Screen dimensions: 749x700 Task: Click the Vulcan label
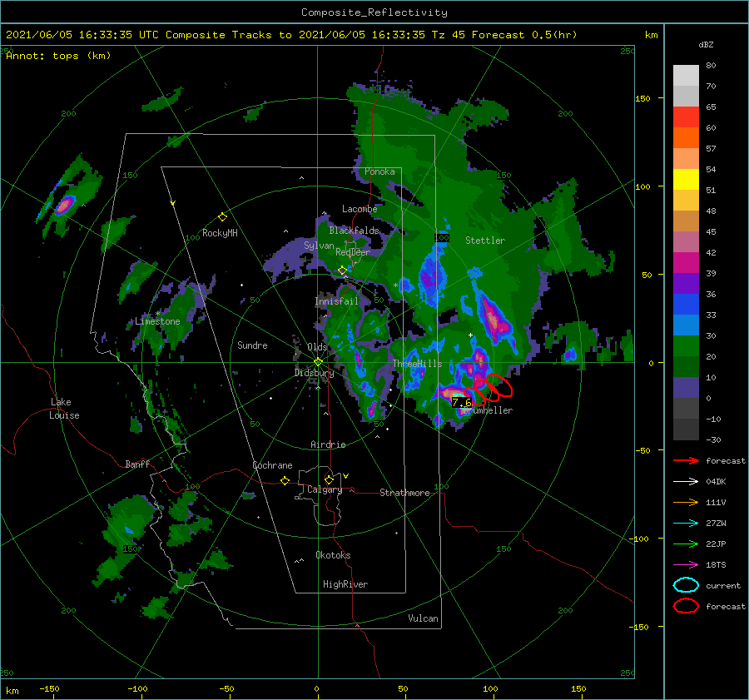pyautogui.click(x=424, y=618)
